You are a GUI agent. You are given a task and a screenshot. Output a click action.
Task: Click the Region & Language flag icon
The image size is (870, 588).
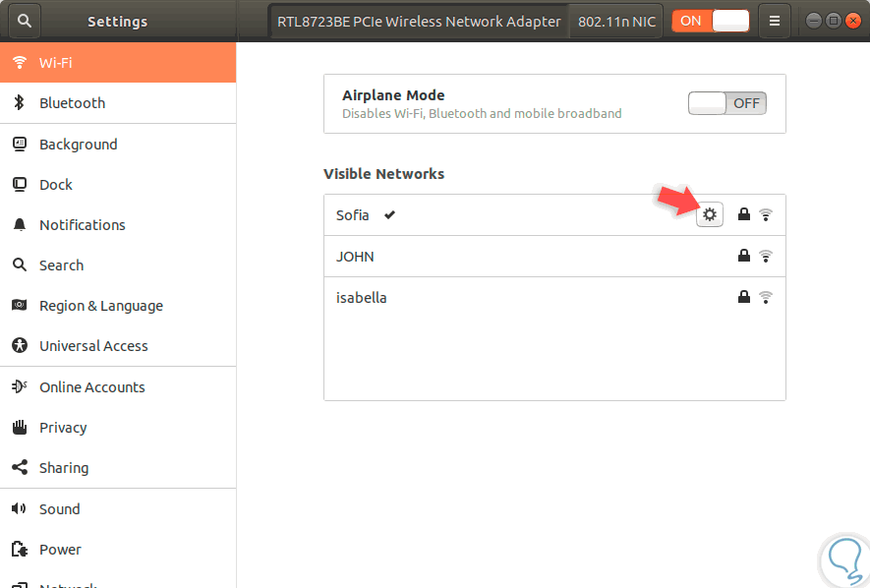point(20,305)
